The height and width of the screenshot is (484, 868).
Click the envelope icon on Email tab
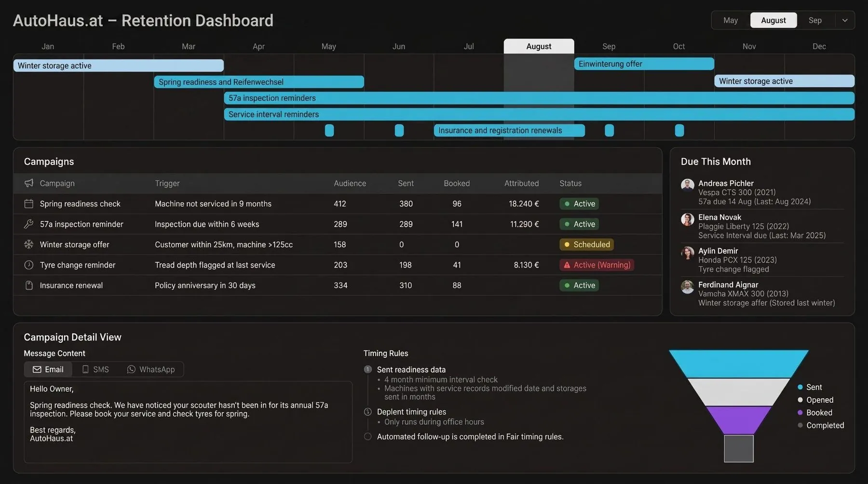point(37,370)
